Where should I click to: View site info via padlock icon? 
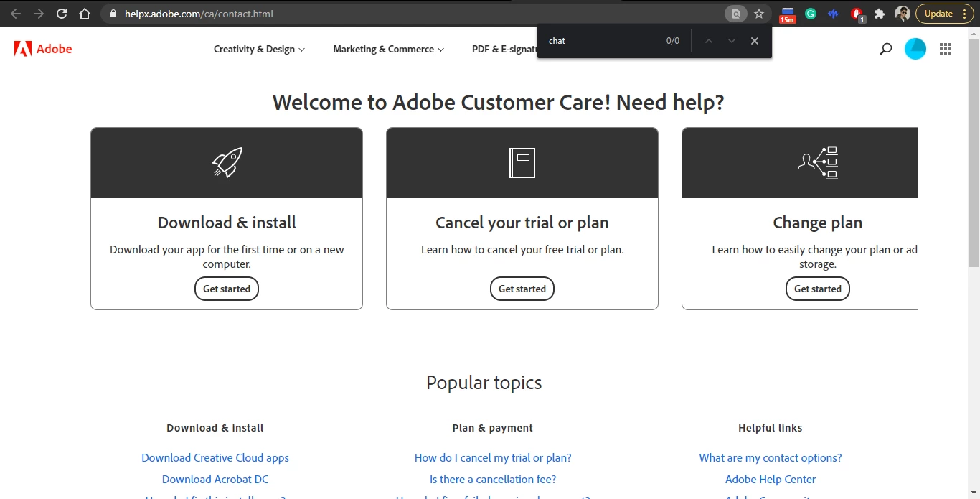coord(113,14)
